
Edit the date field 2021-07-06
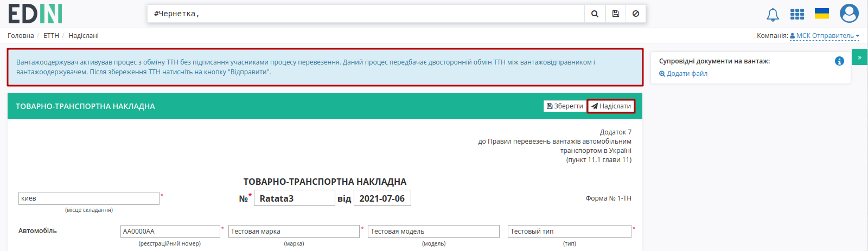tap(382, 198)
